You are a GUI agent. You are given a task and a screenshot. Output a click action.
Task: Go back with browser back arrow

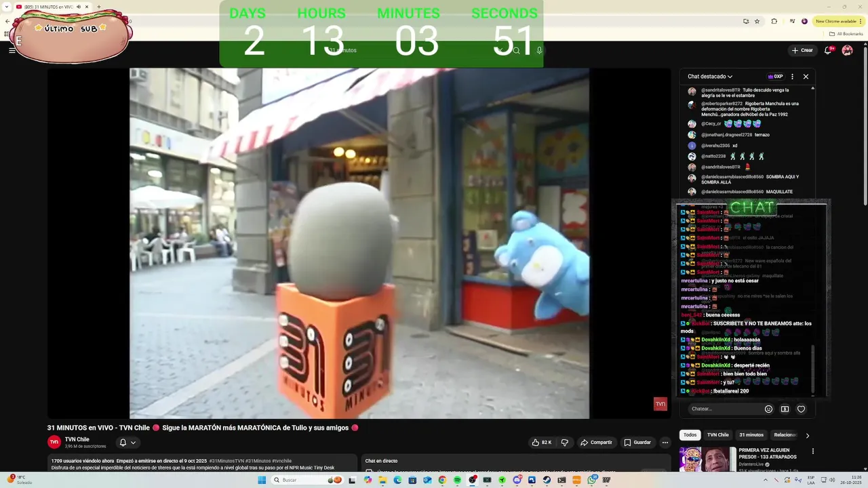pyautogui.click(x=7, y=21)
